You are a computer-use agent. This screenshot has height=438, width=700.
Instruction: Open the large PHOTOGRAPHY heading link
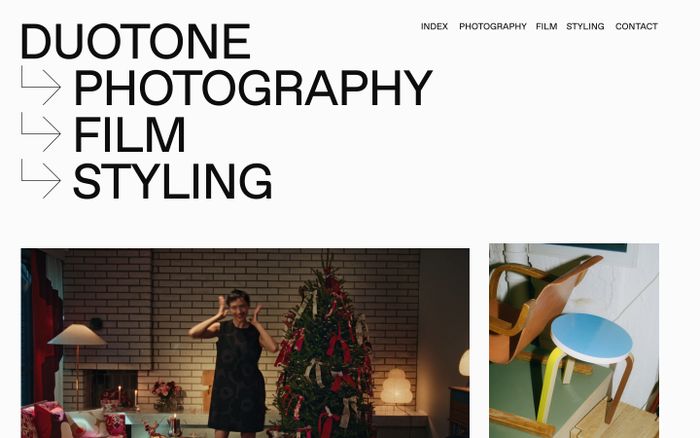pos(253,88)
